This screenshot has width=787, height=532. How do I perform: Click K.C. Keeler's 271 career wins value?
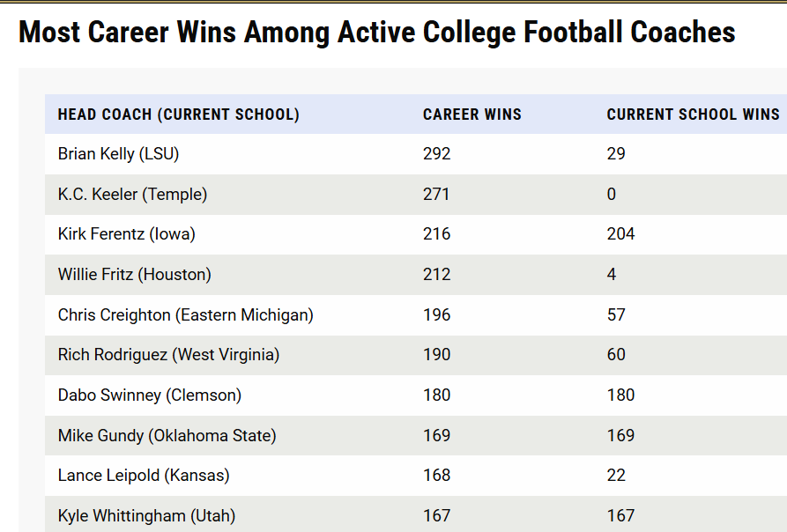tap(436, 195)
